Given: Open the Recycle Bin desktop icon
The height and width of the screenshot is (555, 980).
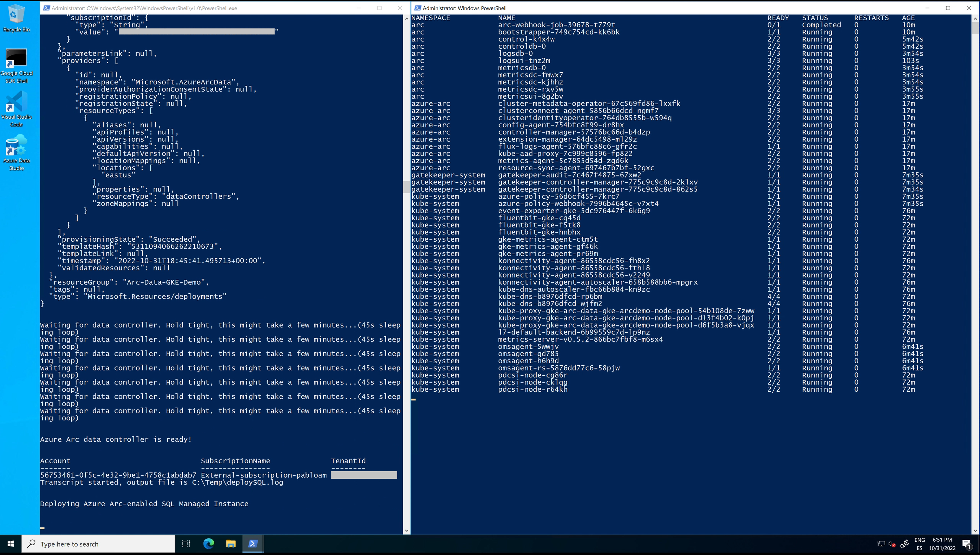Looking at the screenshot, I should click(x=16, y=17).
